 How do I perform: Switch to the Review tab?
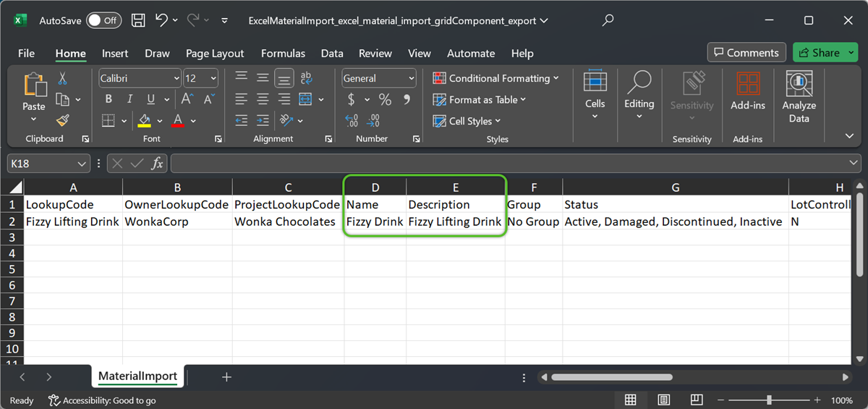point(375,53)
